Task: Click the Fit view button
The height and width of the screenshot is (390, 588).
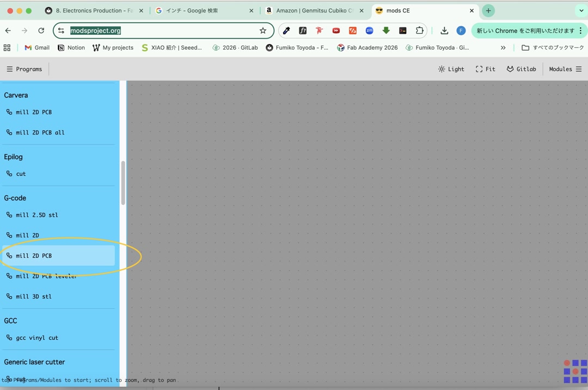Action: tap(485, 69)
